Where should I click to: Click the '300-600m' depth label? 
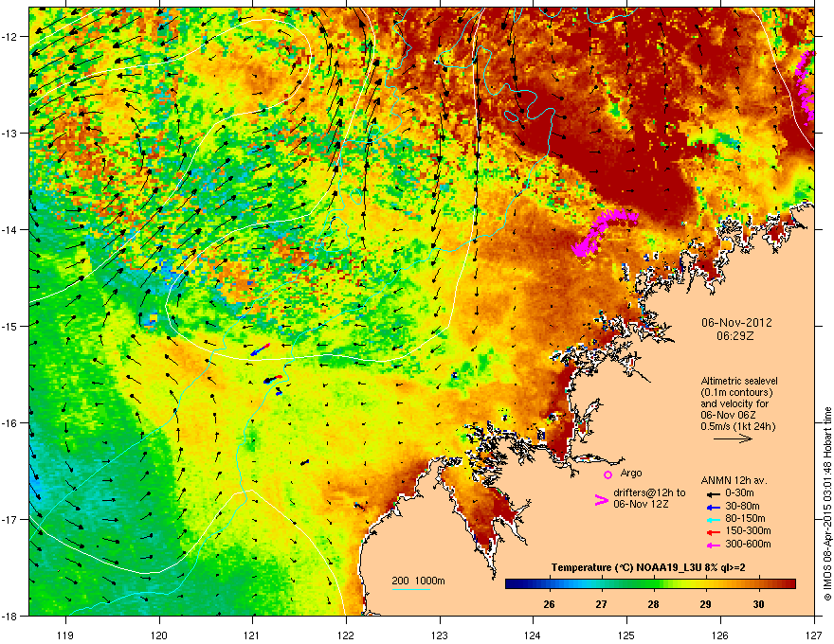(x=748, y=545)
